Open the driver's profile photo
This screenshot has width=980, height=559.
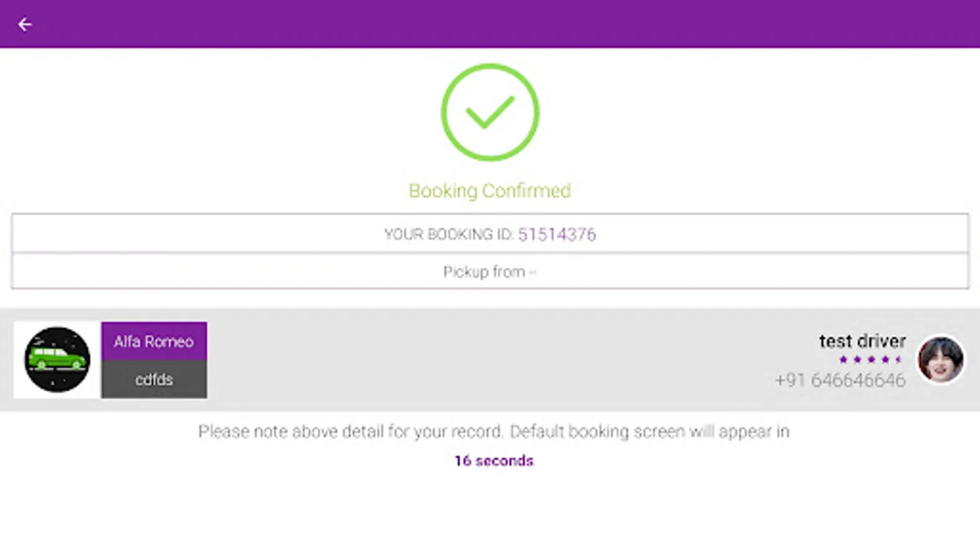pyautogui.click(x=941, y=359)
